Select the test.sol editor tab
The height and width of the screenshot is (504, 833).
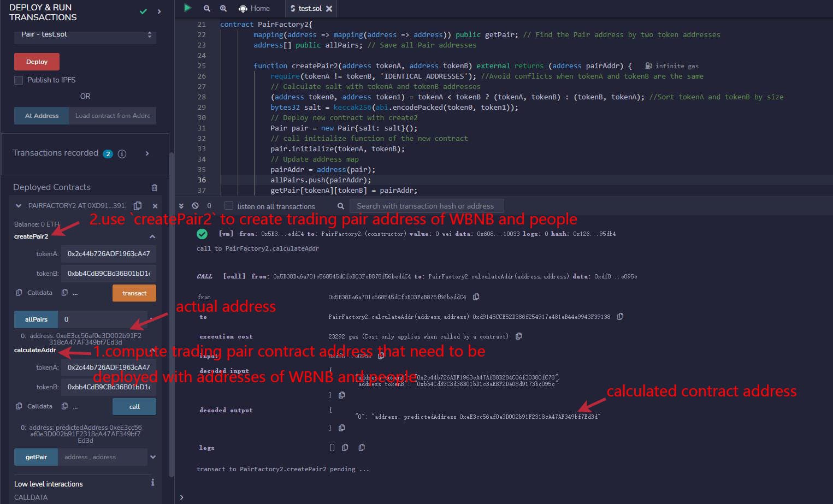[309, 8]
